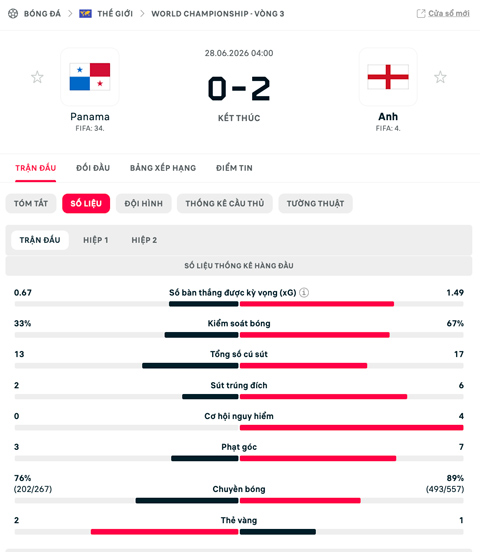Switch to the Bảng xếp hạng tab
This screenshot has width=480, height=552.
163,168
